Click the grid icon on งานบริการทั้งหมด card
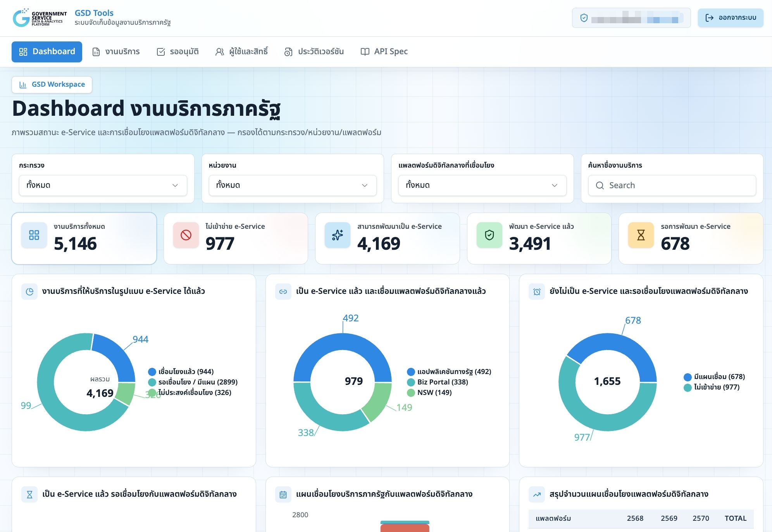This screenshot has width=772, height=532. 34,235
